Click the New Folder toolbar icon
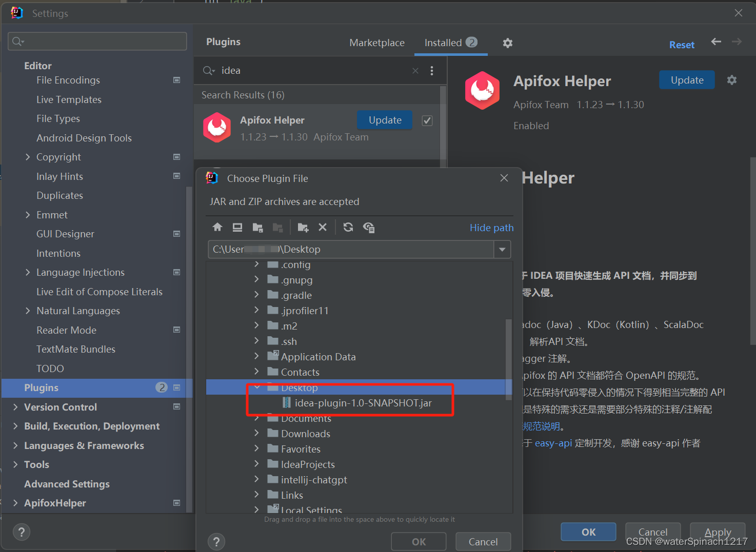The height and width of the screenshot is (552, 756). 303,227
